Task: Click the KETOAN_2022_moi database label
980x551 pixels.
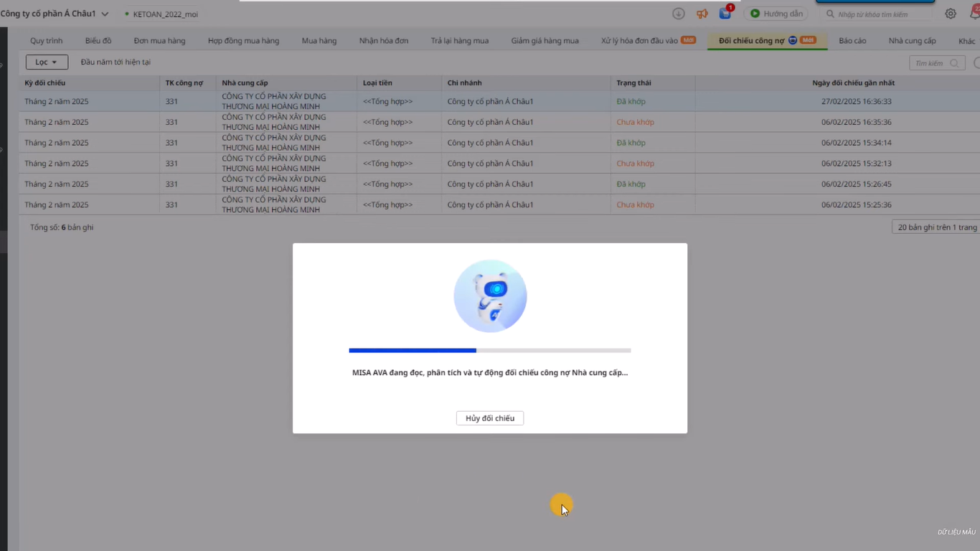Action: [165, 14]
